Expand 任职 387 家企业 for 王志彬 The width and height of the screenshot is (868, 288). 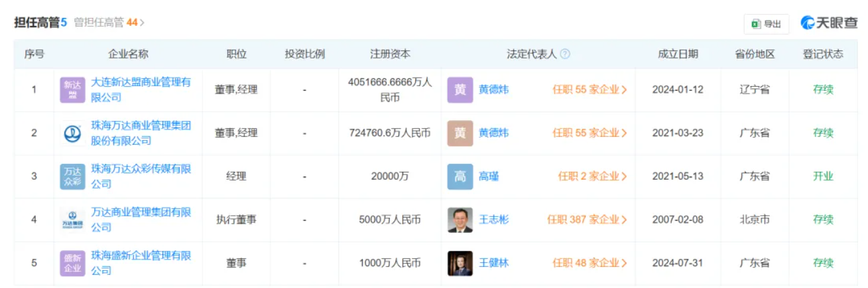click(x=588, y=220)
